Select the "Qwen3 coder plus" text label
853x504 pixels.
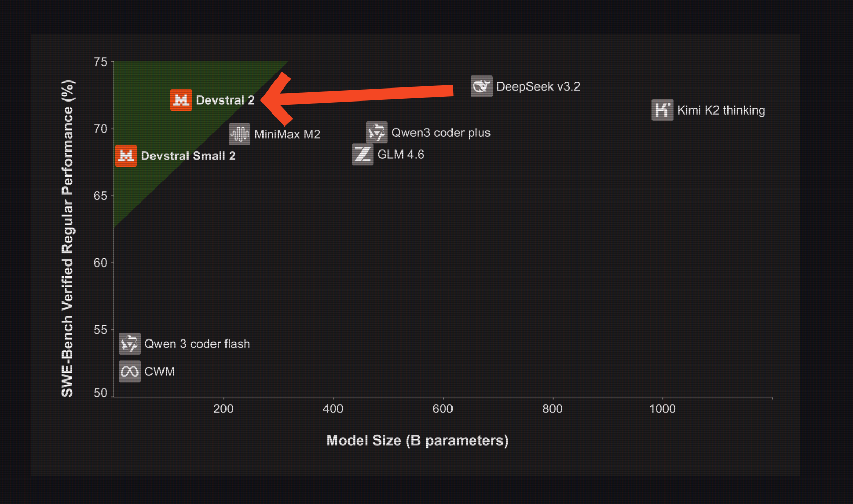pyautogui.click(x=441, y=133)
